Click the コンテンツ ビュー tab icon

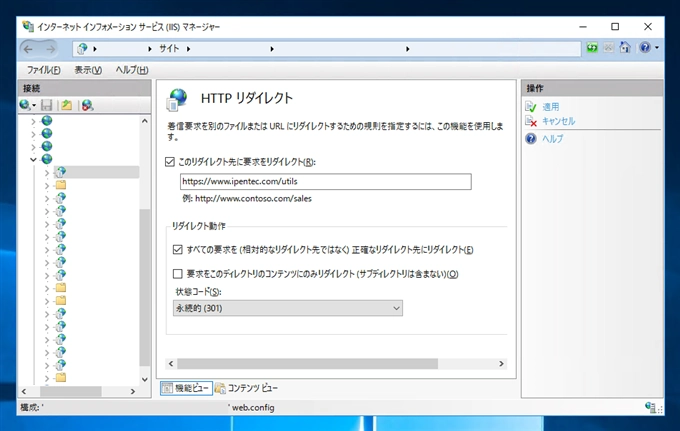tap(220, 388)
